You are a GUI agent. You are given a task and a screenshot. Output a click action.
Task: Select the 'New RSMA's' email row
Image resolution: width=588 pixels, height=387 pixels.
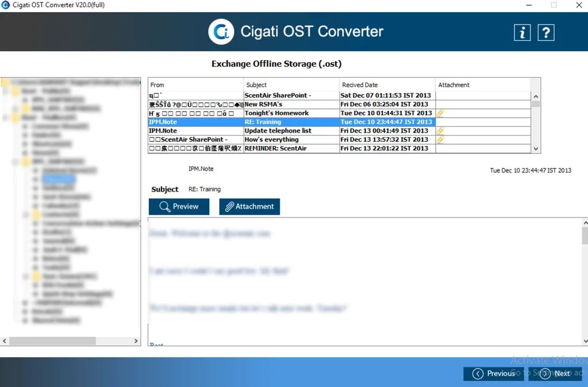[x=340, y=104]
